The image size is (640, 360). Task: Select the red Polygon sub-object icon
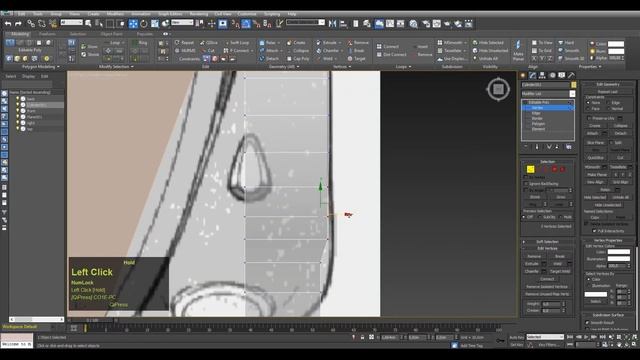(555, 169)
